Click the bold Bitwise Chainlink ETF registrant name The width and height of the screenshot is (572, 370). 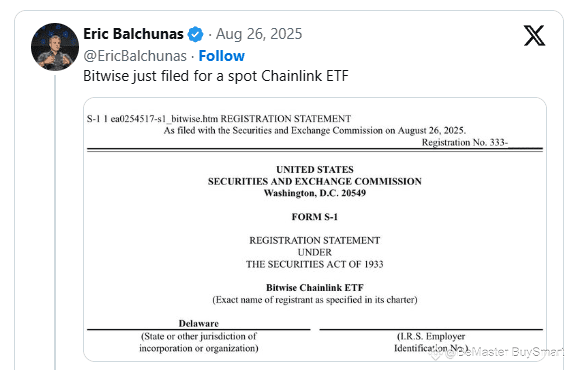(314, 288)
